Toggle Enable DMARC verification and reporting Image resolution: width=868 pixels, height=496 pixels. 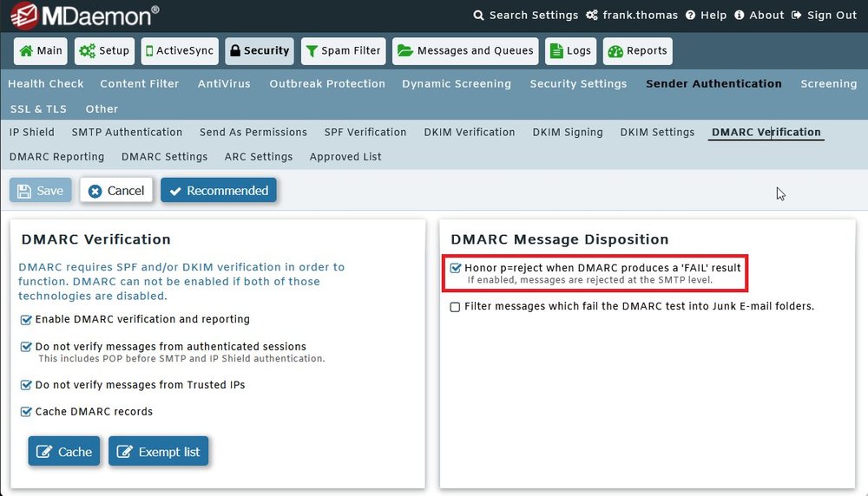click(25, 320)
